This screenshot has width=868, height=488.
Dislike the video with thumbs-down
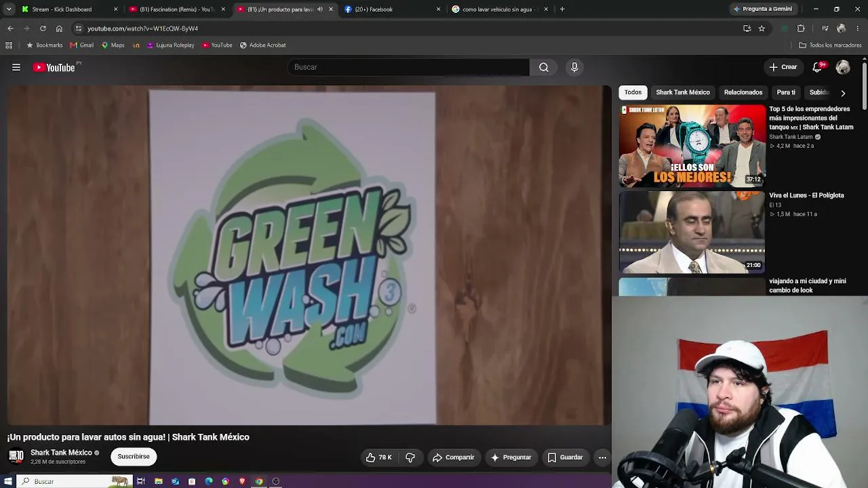[410, 457]
